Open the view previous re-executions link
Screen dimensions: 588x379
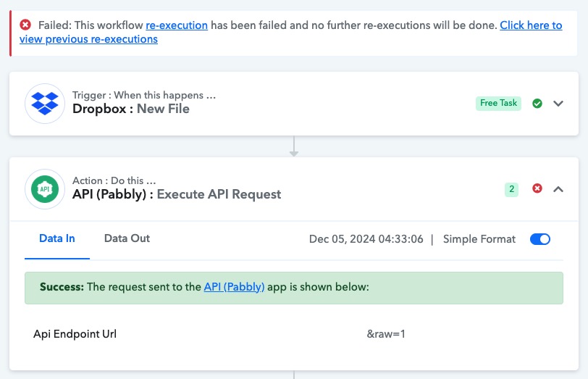[x=88, y=39]
